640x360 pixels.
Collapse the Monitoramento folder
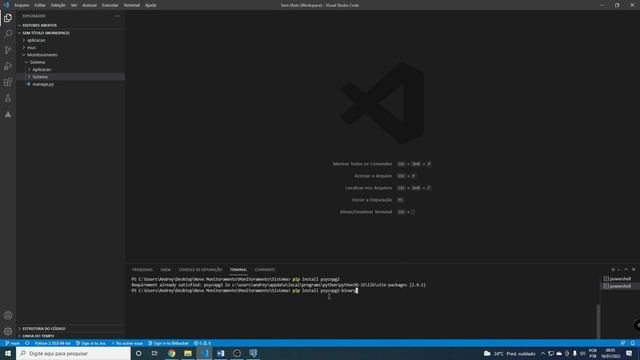tap(70, 55)
